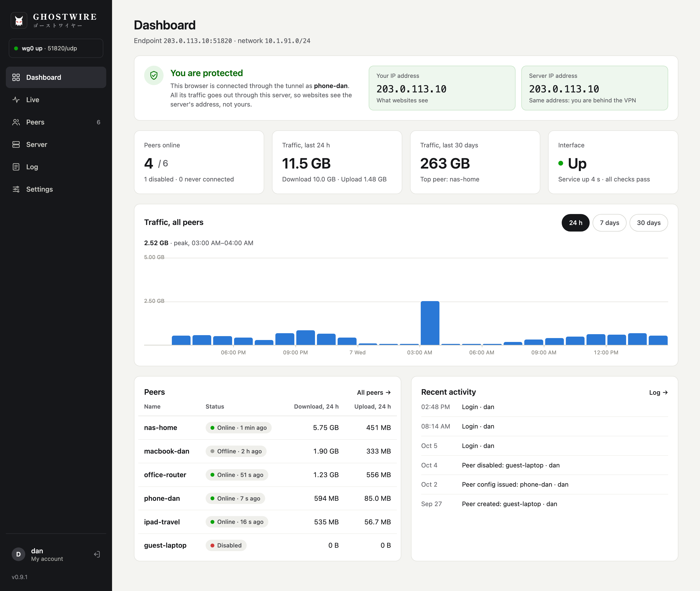Click the ipad-travel peer name
Viewport: 700px width, 591px height.
tap(162, 522)
